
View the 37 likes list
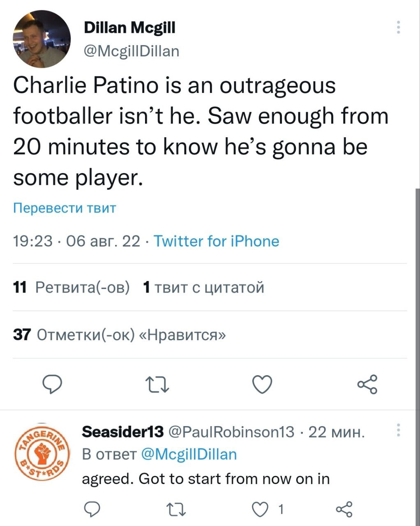pos(120,335)
